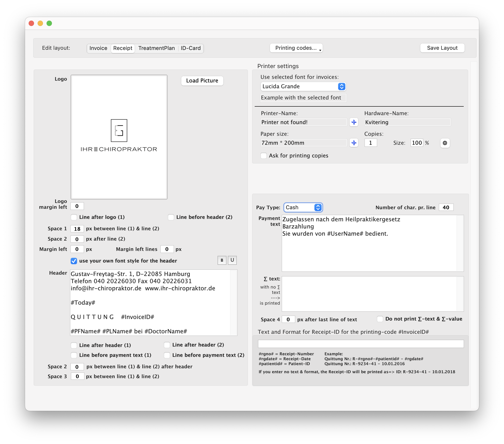This screenshot has height=444, width=504.
Task: Click the Save Layout button
Action: tap(442, 48)
